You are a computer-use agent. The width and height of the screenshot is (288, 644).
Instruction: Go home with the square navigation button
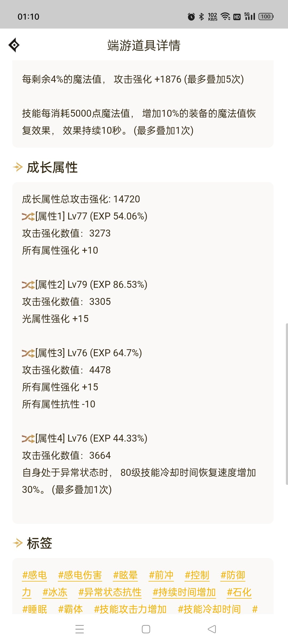[x=146, y=629]
